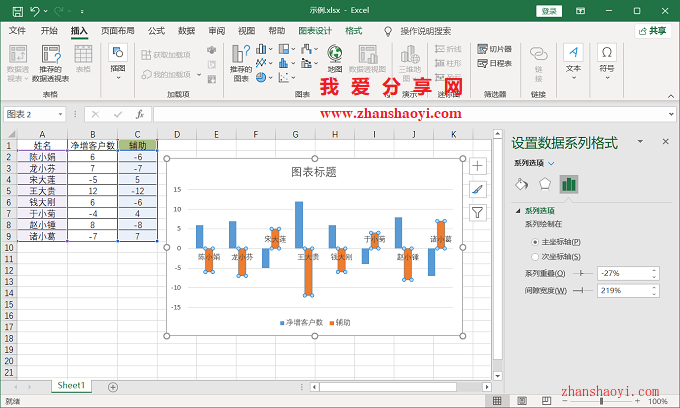Viewport: 680px width, 408px height.
Task: Open the Format (格式) tab
Action: 353,31
